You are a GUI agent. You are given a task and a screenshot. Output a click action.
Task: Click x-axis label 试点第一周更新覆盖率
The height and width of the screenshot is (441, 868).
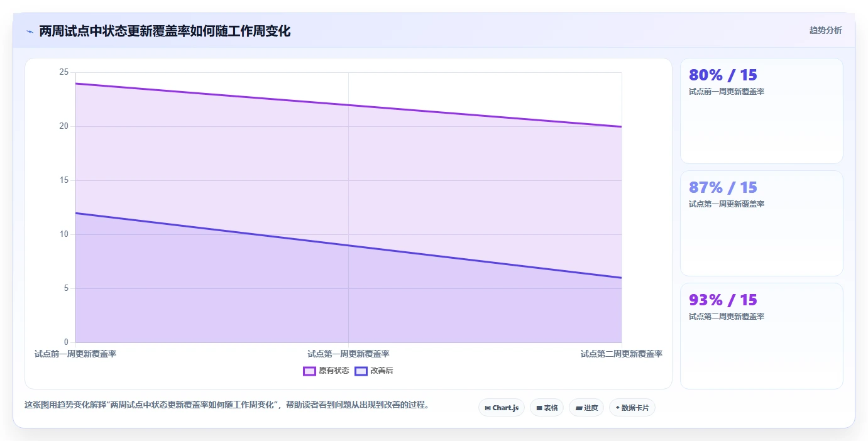(x=348, y=354)
